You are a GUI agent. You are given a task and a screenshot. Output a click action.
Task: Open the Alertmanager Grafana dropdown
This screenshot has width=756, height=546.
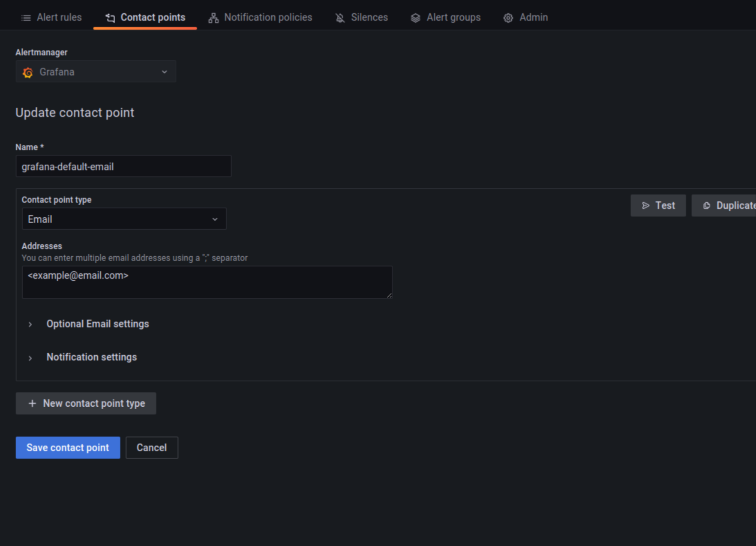point(96,72)
